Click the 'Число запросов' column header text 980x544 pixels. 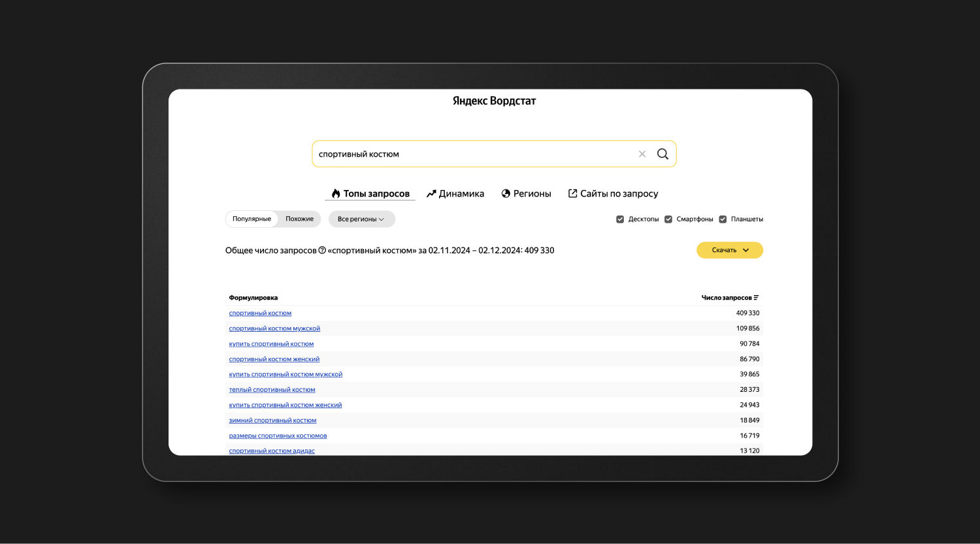point(727,298)
